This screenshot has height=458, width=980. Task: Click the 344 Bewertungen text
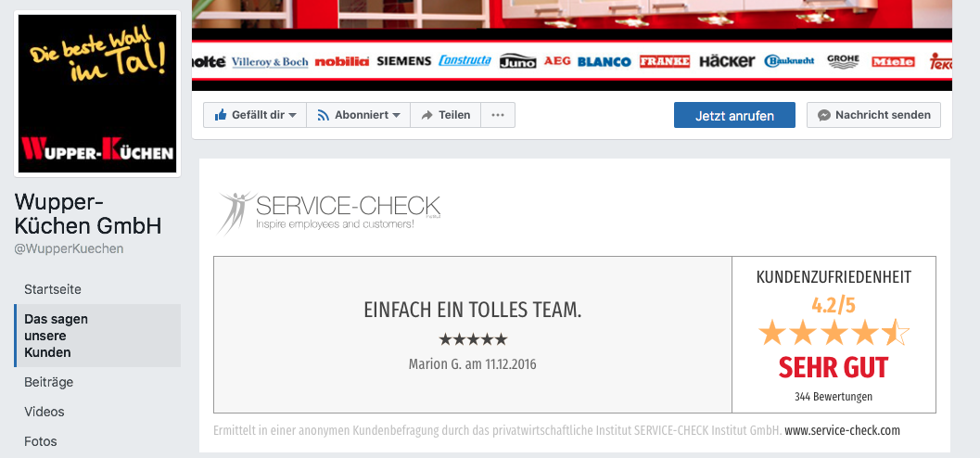834,397
